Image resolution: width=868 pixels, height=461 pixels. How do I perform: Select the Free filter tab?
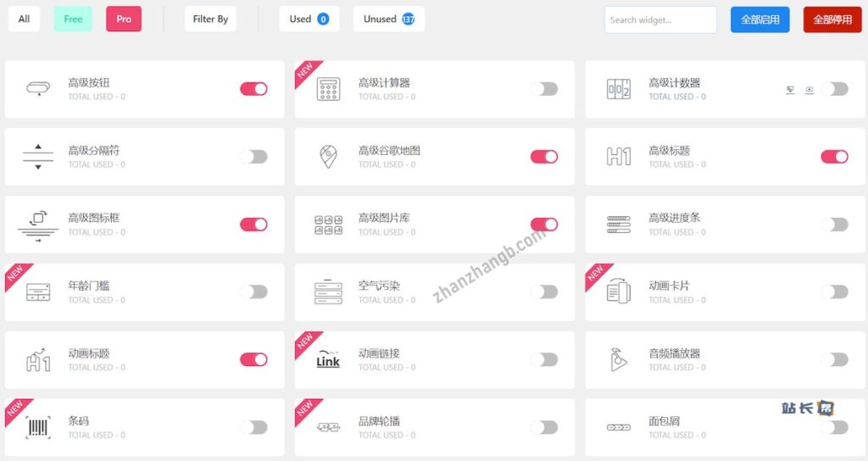[x=73, y=19]
